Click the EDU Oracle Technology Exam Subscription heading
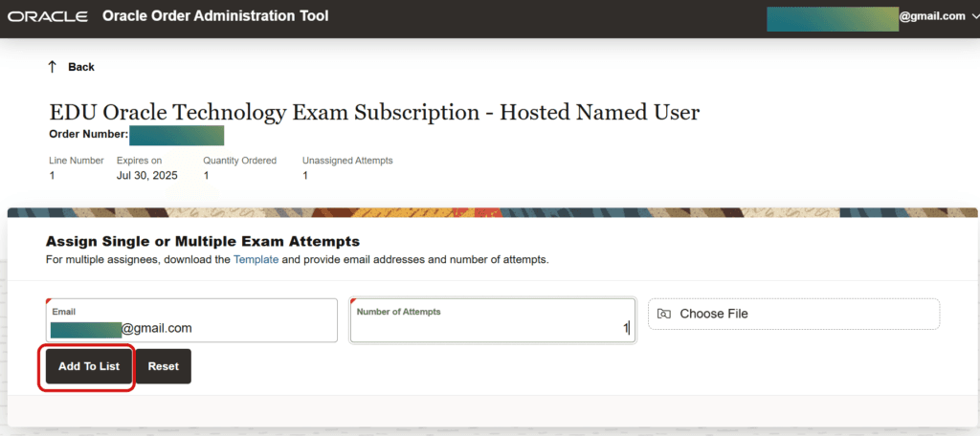 click(x=374, y=113)
